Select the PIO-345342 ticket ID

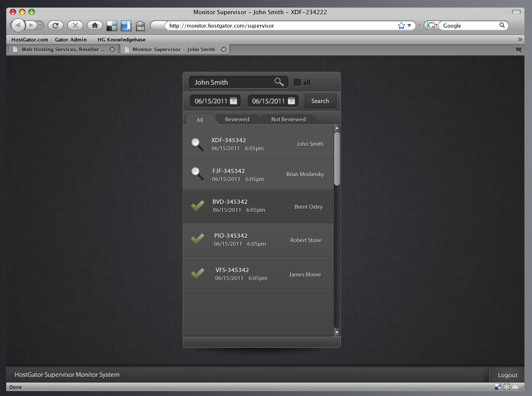coord(231,236)
